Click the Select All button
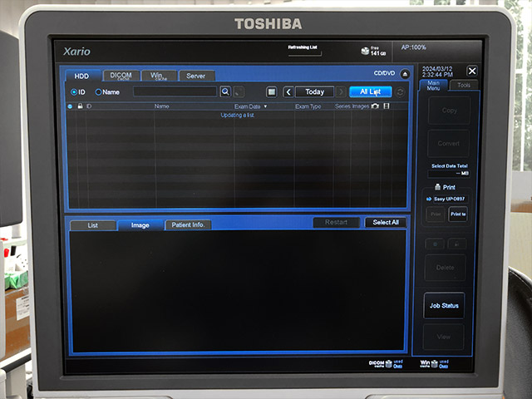532x399 pixels. tap(386, 222)
